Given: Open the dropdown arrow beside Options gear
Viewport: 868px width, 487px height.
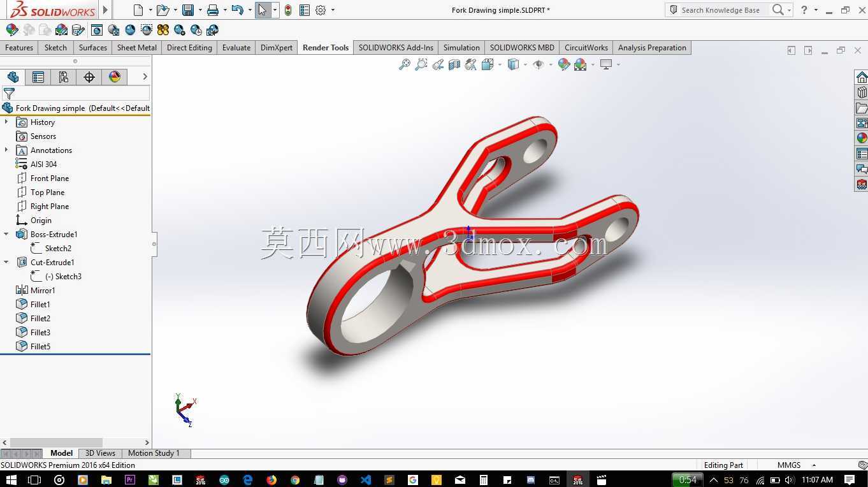Looking at the screenshot, I should pyautogui.click(x=333, y=10).
